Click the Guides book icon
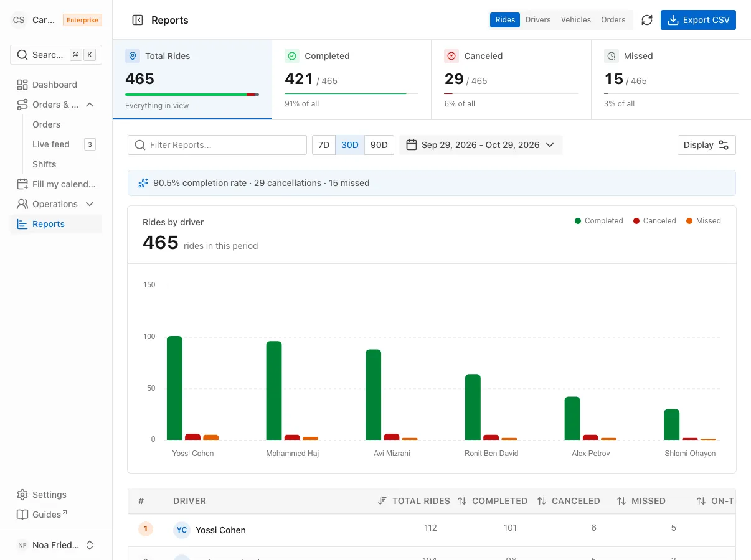Viewport: 751px width, 560px height. pyautogui.click(x=22, y=515)
